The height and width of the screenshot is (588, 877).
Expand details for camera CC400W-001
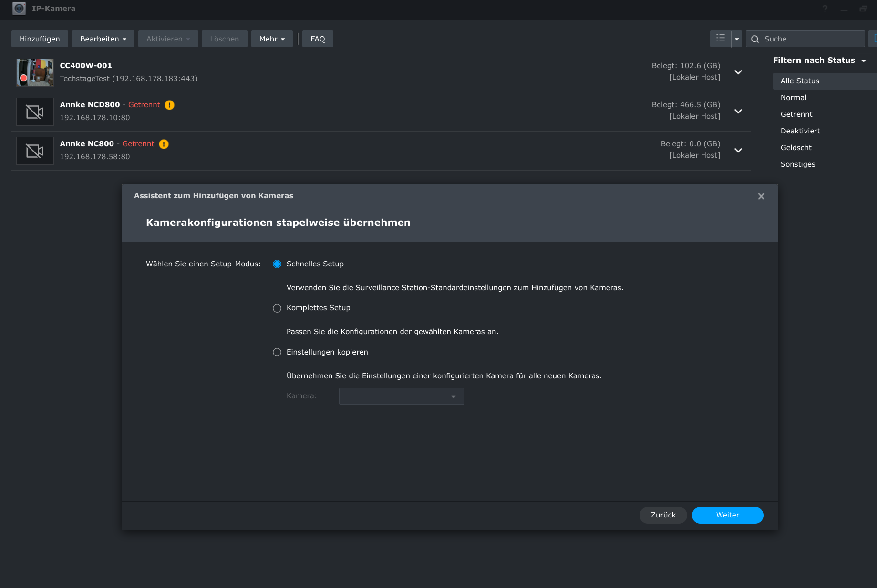pos(738,72)
